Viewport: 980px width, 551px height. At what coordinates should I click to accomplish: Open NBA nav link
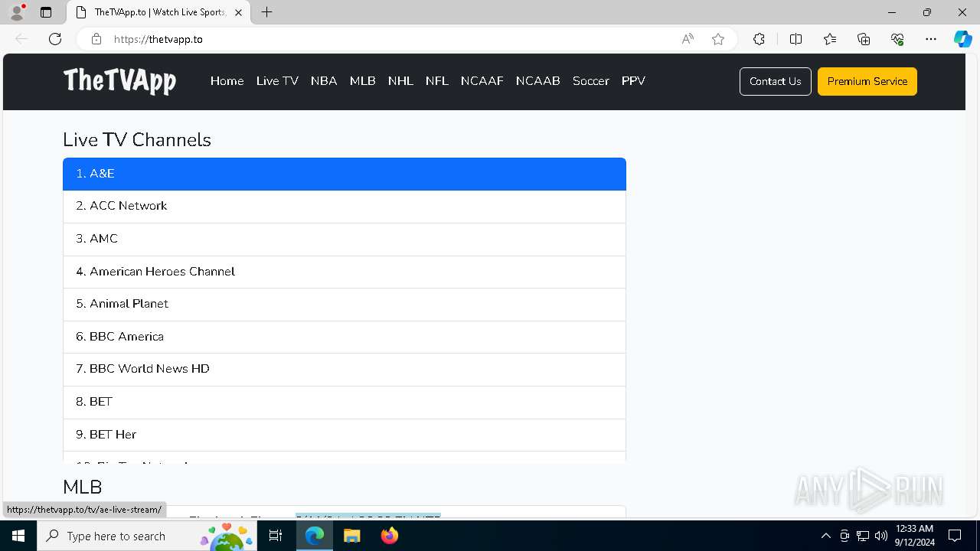pos(324,81)
